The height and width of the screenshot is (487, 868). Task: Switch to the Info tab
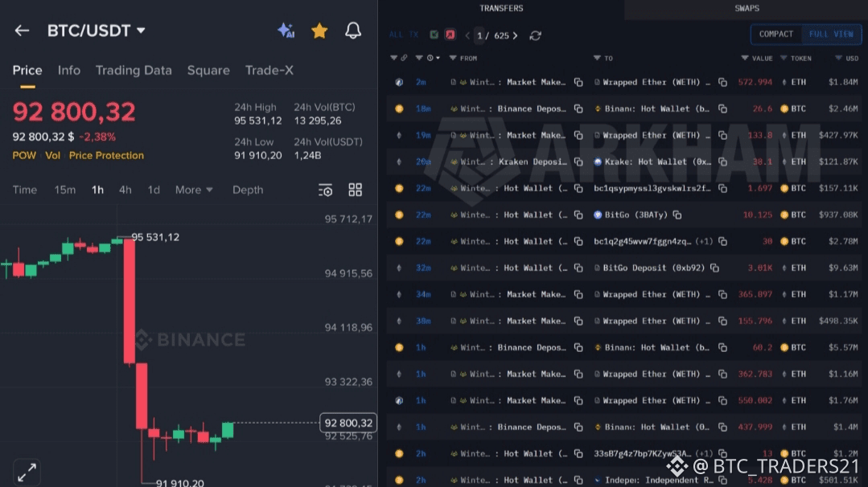[68, 70]
